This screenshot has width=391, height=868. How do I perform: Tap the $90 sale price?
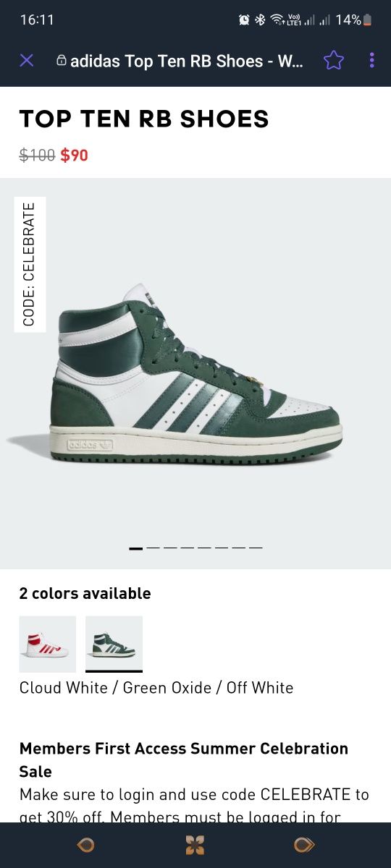coord(75,155)
